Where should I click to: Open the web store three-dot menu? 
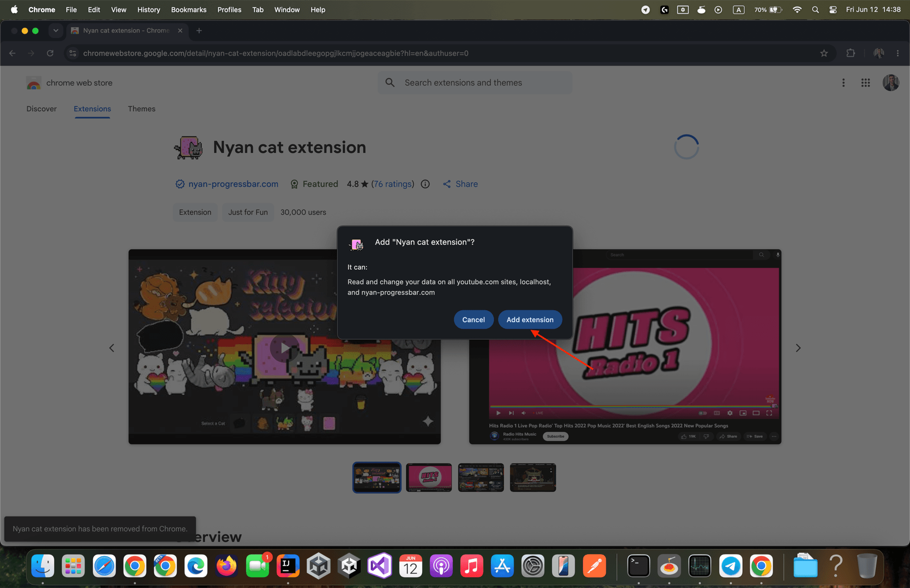[843, 82]
